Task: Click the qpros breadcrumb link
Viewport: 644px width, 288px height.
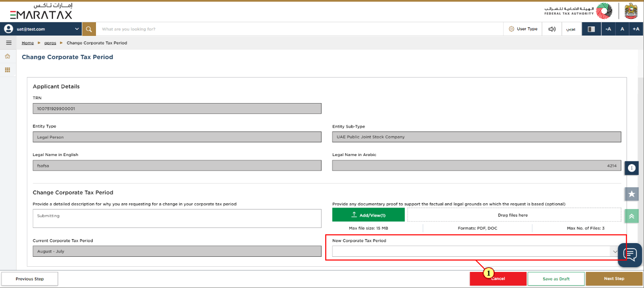Action: [x=50, y=43]
